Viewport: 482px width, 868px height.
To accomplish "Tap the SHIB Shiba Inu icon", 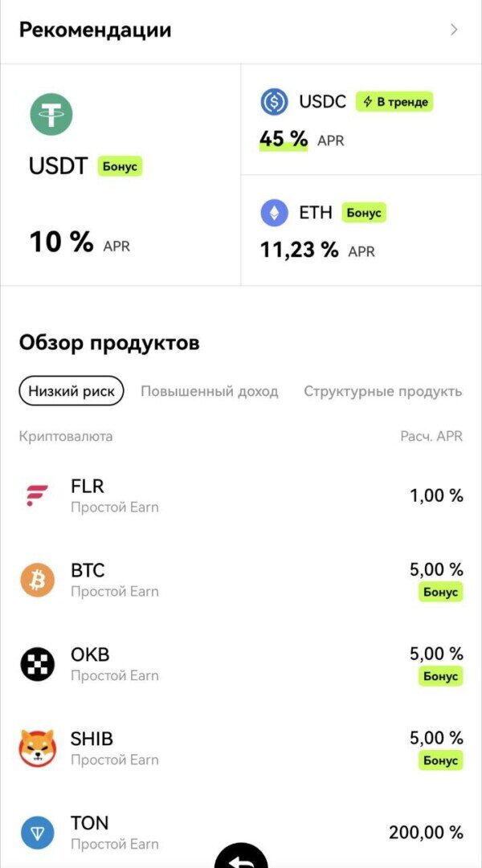I will point(37,748).
